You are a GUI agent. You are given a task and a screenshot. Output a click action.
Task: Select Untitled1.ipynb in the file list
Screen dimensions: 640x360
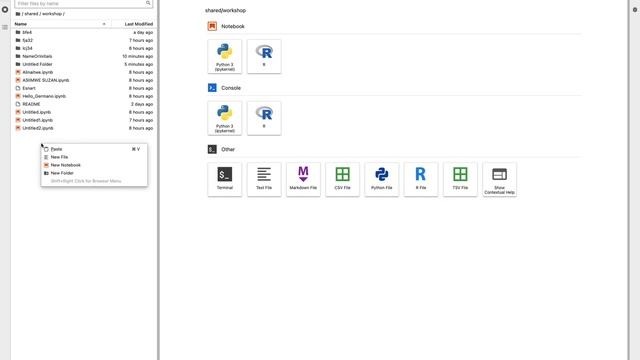click(x=84, y=120)
